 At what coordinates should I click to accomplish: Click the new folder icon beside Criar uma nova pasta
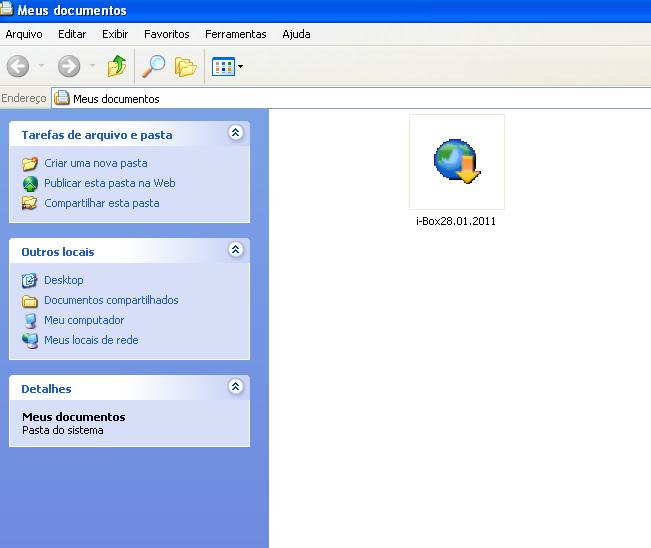30,164
